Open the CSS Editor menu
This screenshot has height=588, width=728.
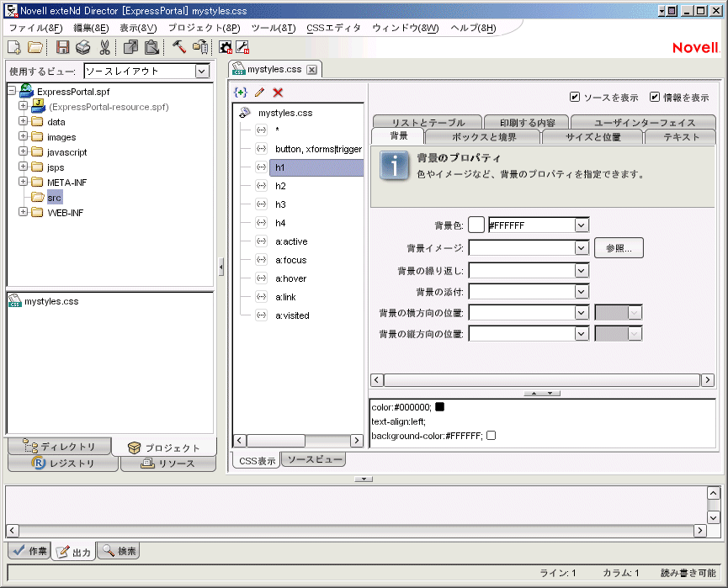333,28
